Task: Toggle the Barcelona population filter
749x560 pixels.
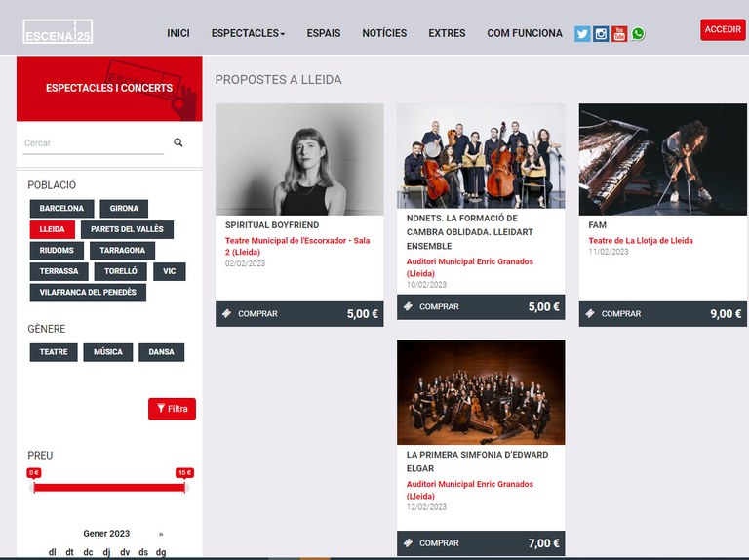Action: point(61,209)
